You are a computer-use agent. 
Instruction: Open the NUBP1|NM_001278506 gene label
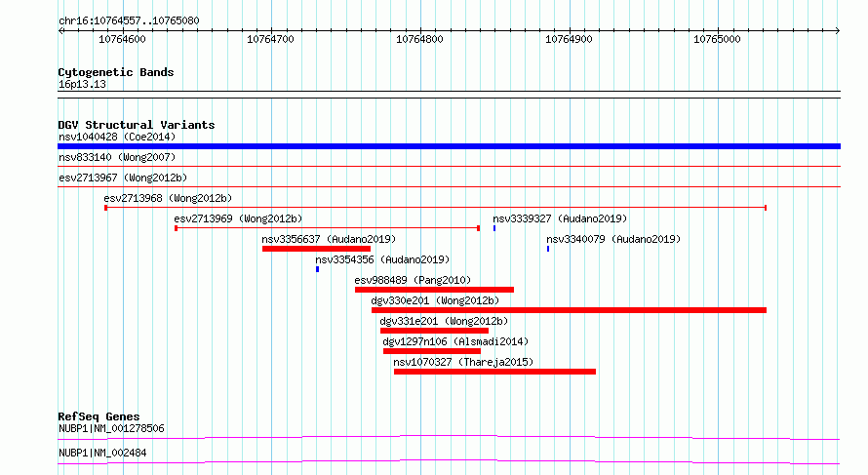pos(111,428)
